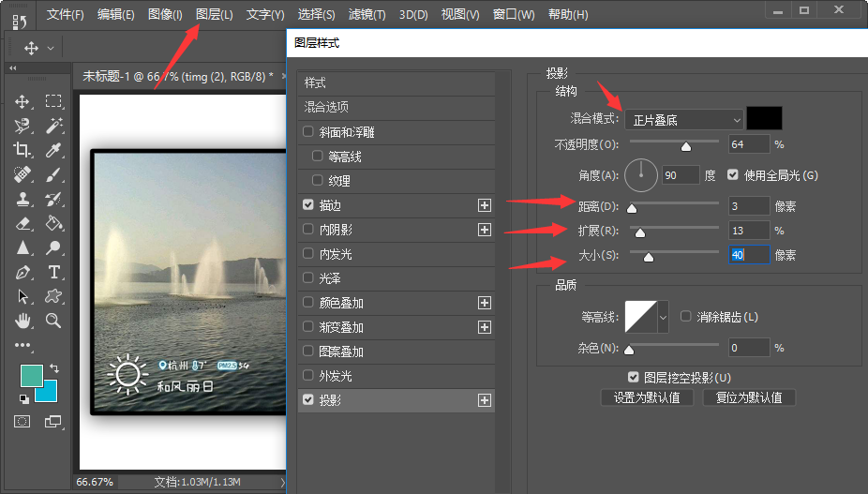868x494 pixels.
Task: Select the Rectangular Marquee tool
Action: click(x=53, y=101)
